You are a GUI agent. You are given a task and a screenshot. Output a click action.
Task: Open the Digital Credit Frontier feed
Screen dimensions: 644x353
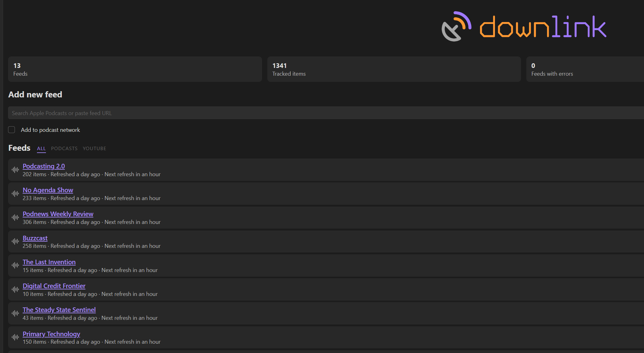[x=54, y=286]
